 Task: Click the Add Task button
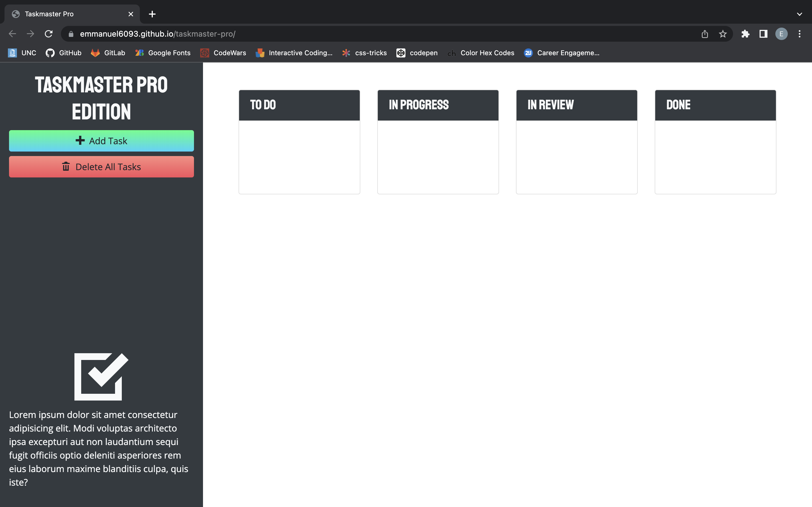(101, 141)
